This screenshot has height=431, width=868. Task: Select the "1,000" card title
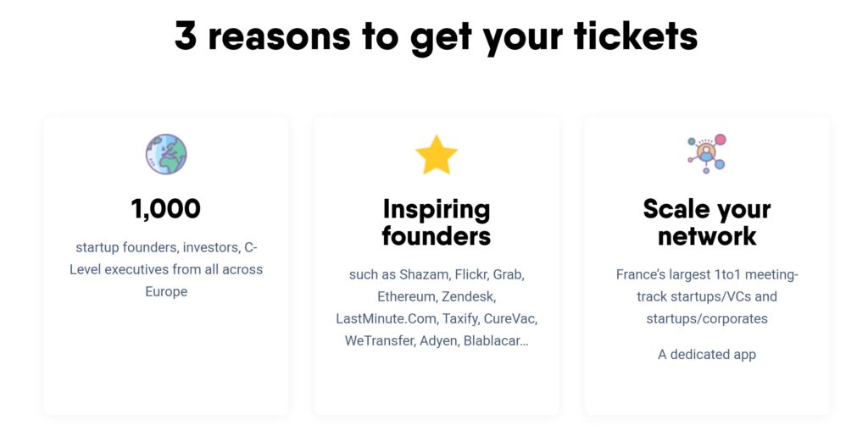(x=166, y=208)
